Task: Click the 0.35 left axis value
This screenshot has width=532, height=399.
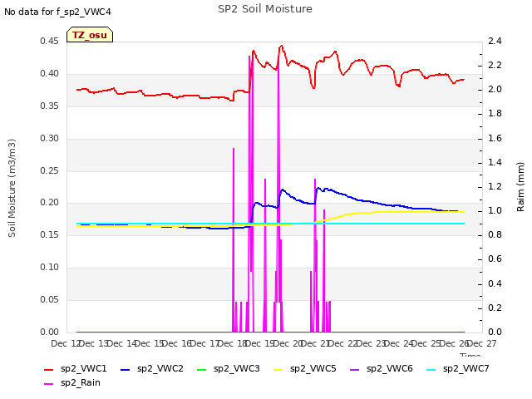Action: [49, 106]
